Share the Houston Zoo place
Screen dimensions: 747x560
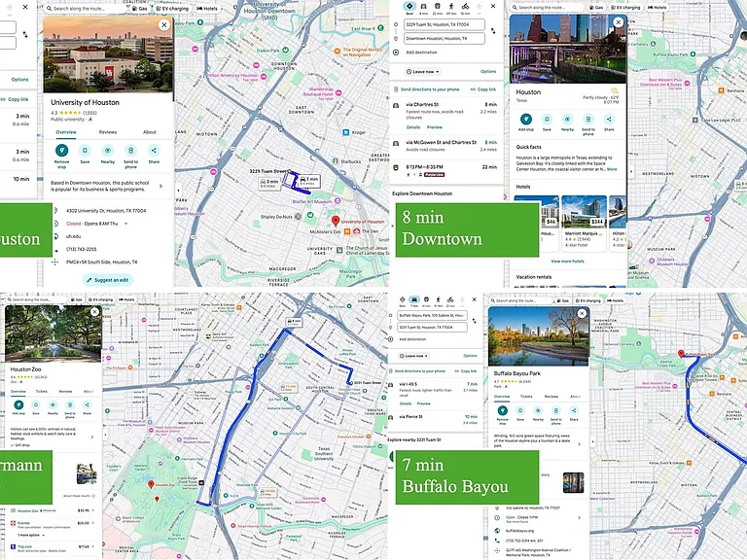click(88, 404)
